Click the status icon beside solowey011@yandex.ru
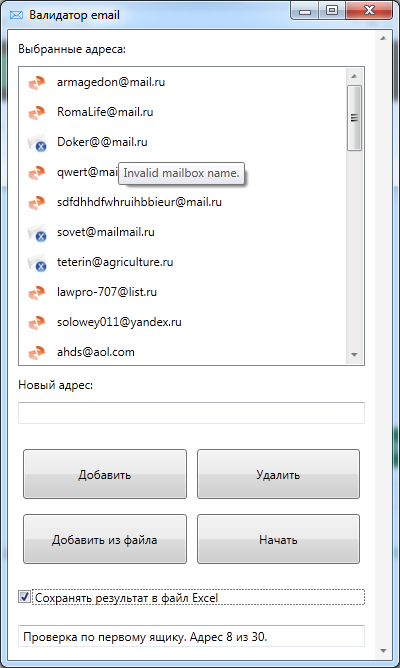This screenshot has height=668, width=400. click(x=37, y=322)
